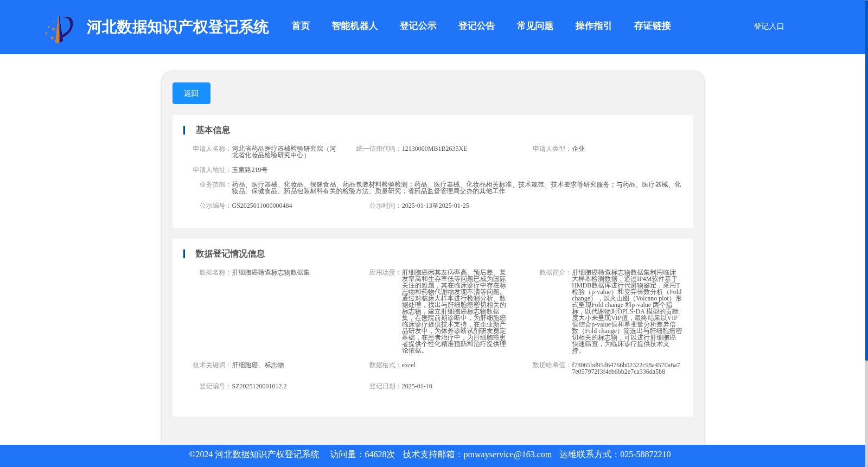Screen dimensions: 868x467
Task: Select footer visit count 64628次
Action: point(380,455)
